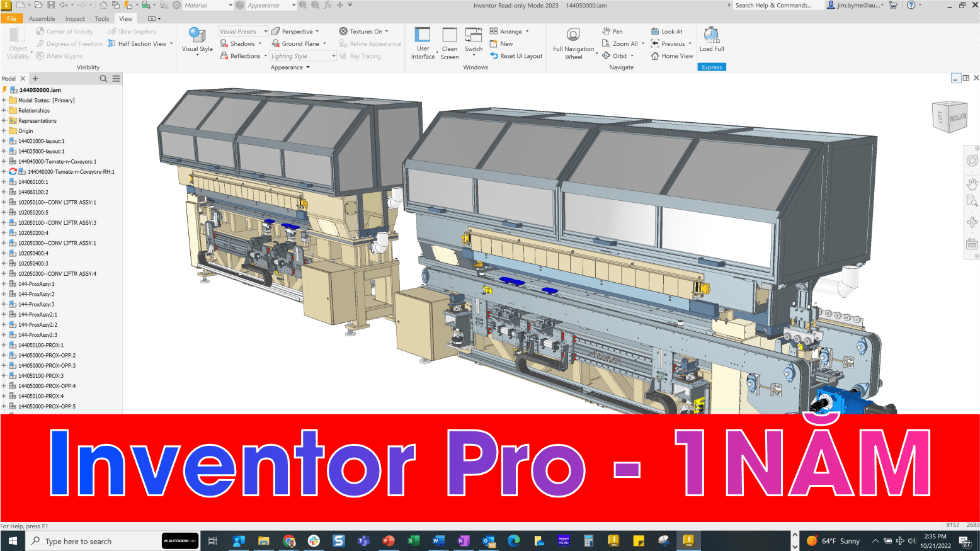Open the Autodesk App Store cart
This screenshot has height=551, width=980.
893,5
